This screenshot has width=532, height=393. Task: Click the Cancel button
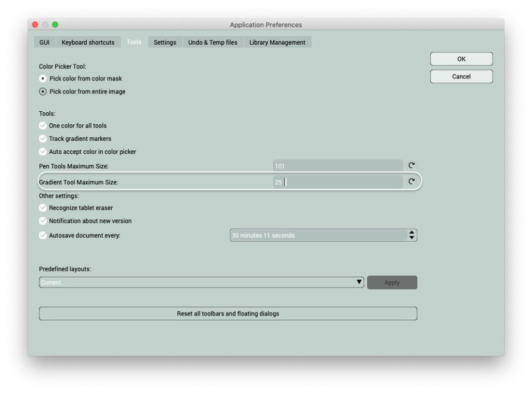[x=461, y=76]
